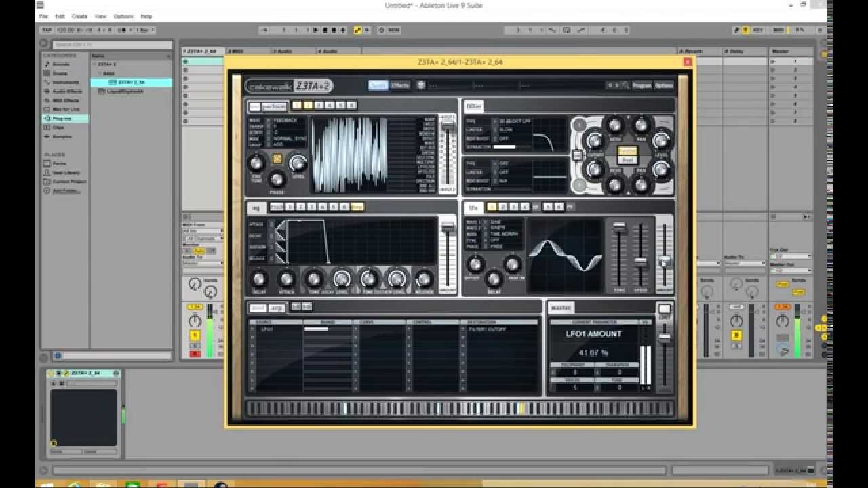Screen dimensions: 868x488
Task: Select LFO 2 in the LFO section
Action: (503, 207)
